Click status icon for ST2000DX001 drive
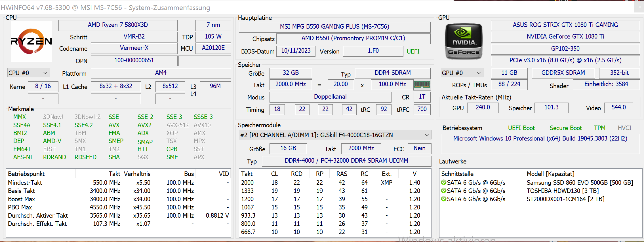Image resolution: width=644 pixels, height=242 pixels. [444, 199]
